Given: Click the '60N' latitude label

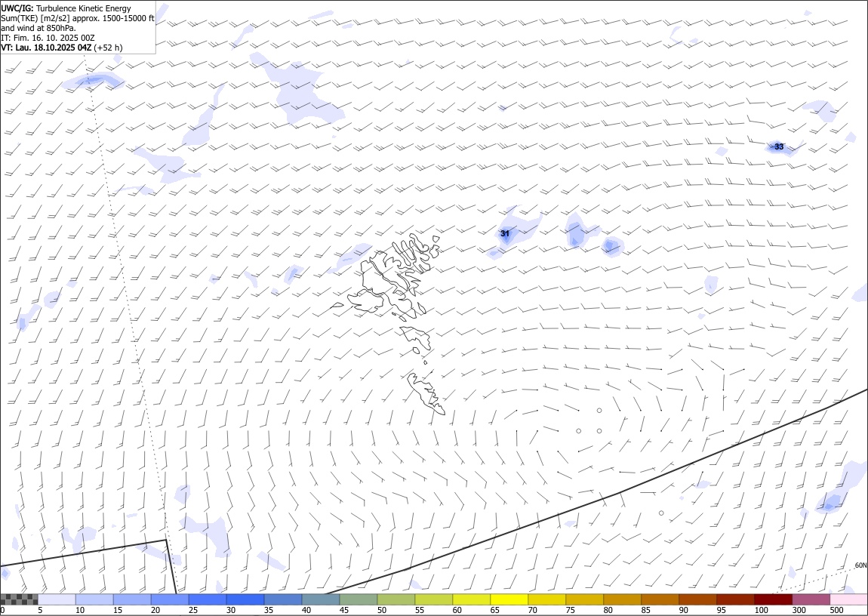Looking at the screenshot, I should [x=860, y=565].
